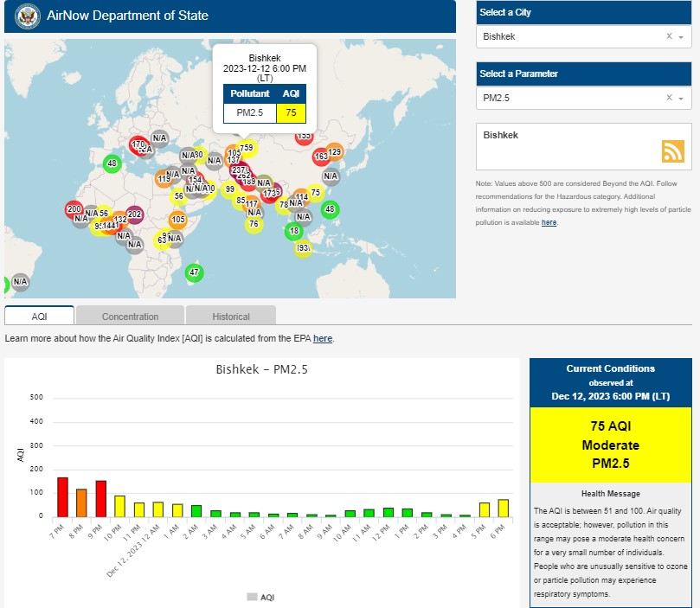Click the PM2.5 parameter combo box field
The image size is (700, 608).
(583, 98)
